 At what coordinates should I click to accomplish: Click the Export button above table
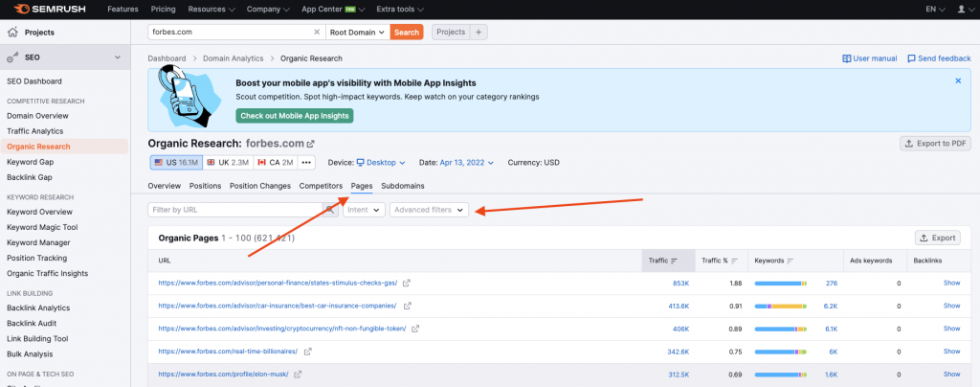click(938, 238)
